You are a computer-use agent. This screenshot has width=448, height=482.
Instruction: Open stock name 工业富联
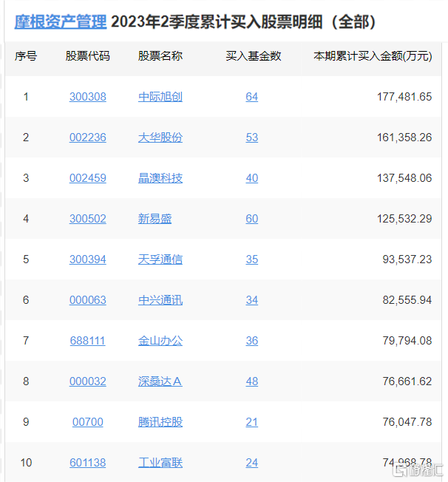pyautogui.click(x=160, y=463)
